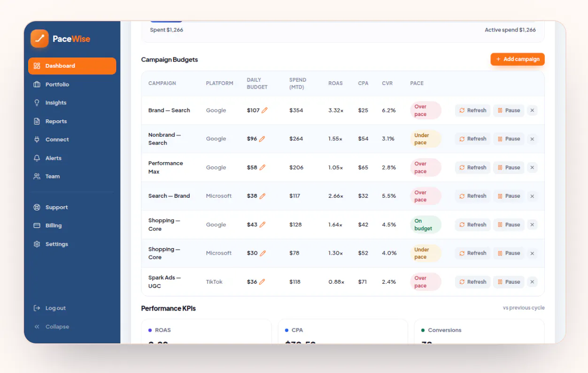Edit the Brand — Search $107 daily budget
The width and height of the screenshot is (588, 373).
(264, 110)
